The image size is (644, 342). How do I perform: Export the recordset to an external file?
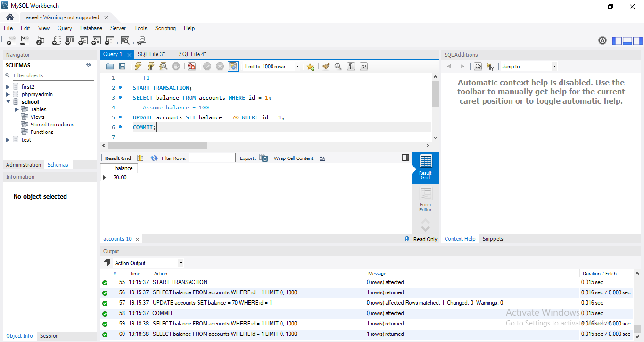[264, 158]
